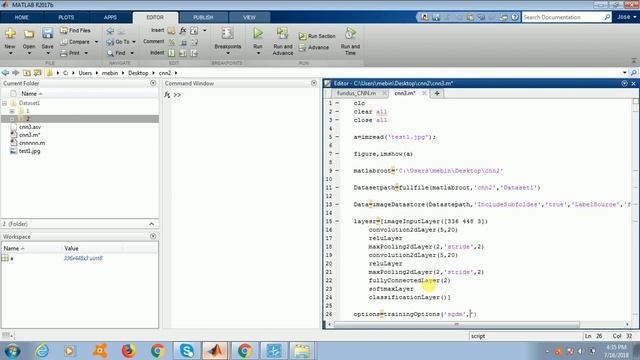The width and height of the screenshot is (640, 360).
Task: Click the Run and Time icon
Action: [x=350, y=33]
